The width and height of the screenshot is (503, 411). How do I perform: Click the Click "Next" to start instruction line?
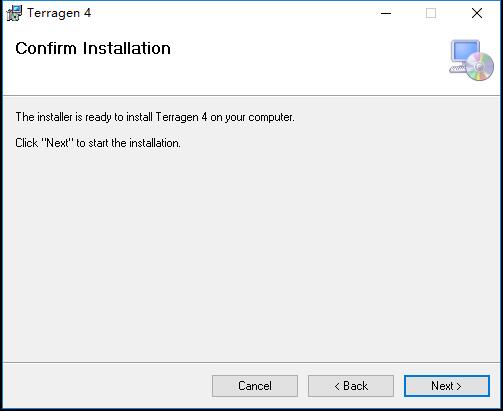98,143
